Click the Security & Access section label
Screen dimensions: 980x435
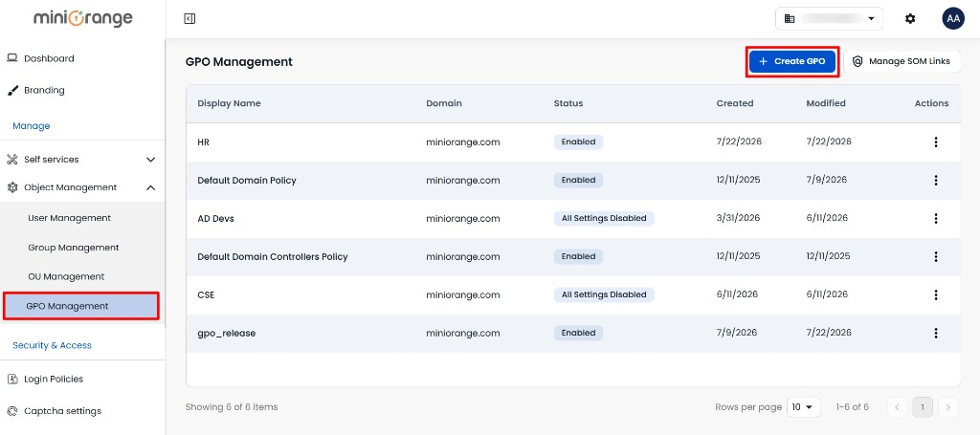(52, 345)
